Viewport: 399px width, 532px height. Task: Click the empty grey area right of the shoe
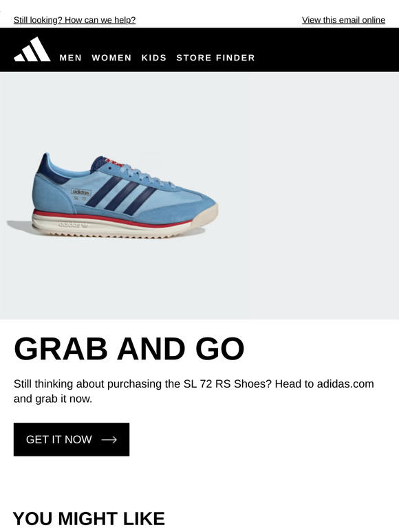tap(323, 196)
